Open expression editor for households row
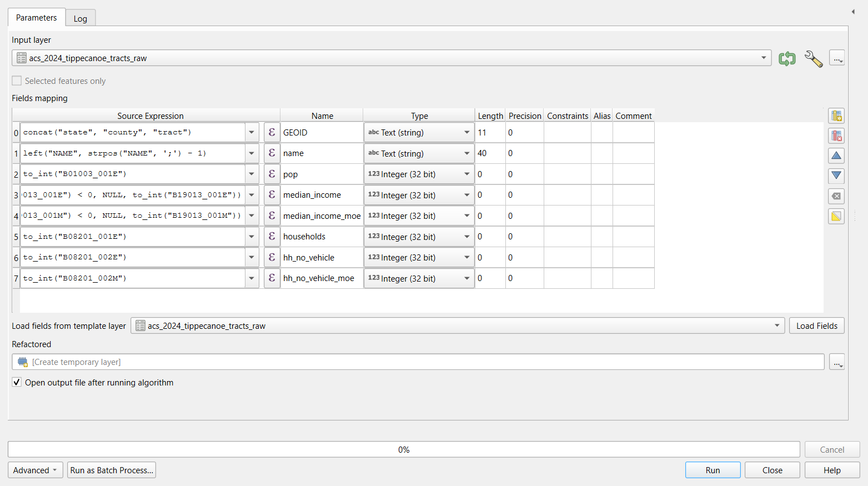This screenshot has height=486, width=868. pos(272,237)
